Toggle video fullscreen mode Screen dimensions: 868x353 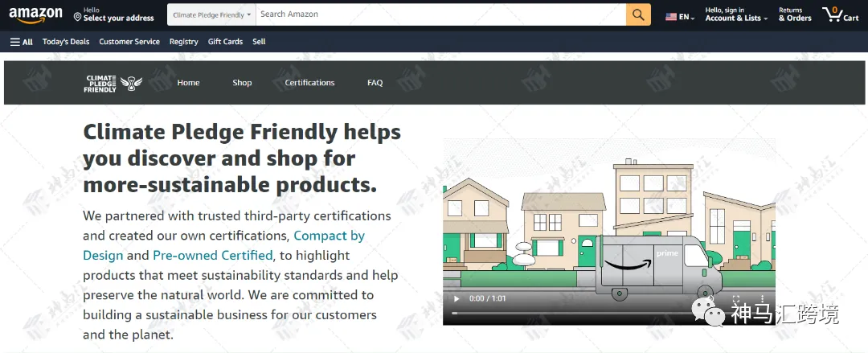(735, 298)
